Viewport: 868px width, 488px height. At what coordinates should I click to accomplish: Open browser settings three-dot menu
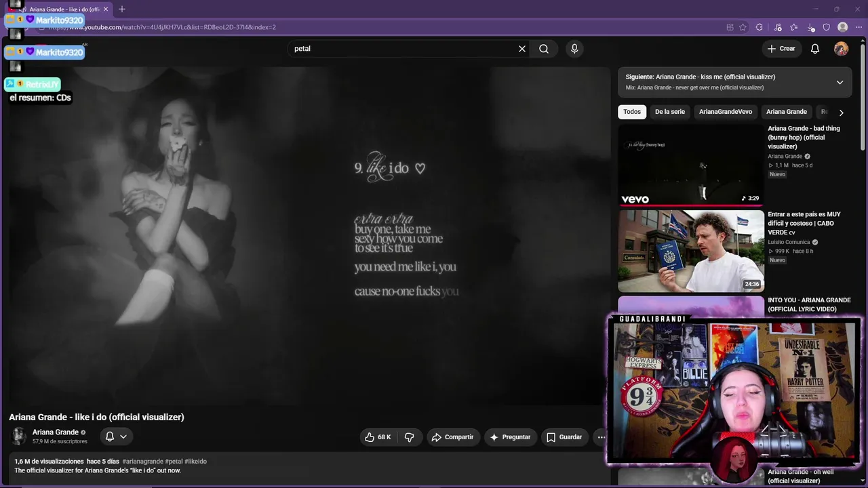(859, 27)
